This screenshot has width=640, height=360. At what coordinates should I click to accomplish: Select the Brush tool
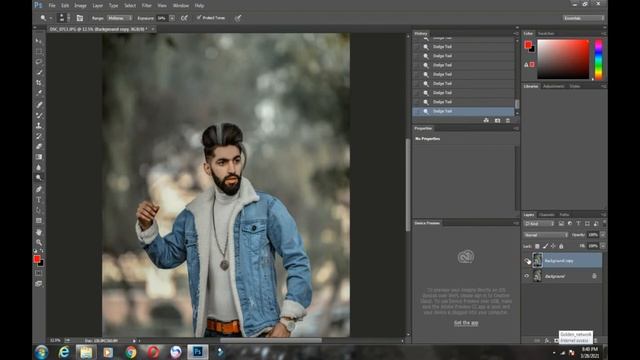39,116
